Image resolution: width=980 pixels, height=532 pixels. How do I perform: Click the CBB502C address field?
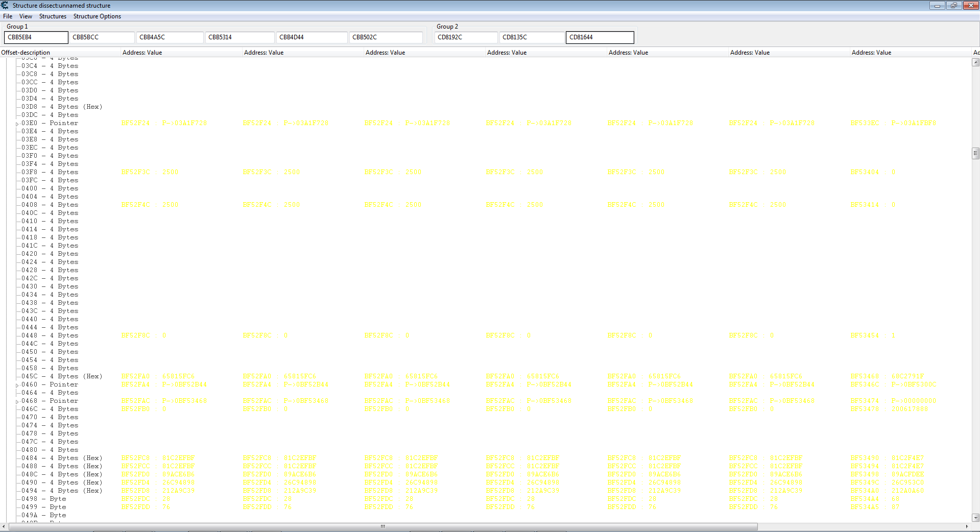[386, 37]
